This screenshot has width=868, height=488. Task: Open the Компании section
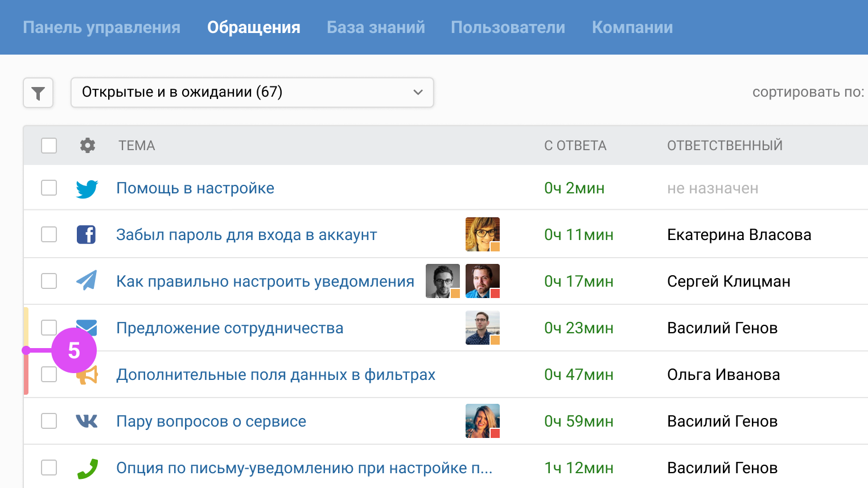632,27
